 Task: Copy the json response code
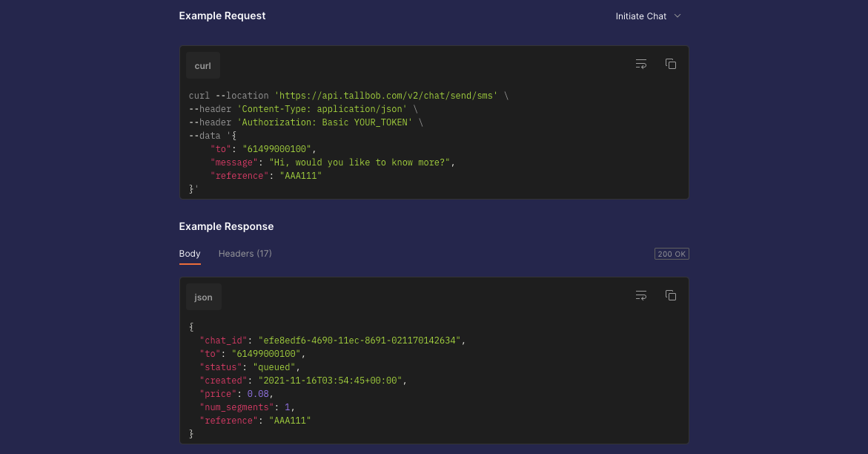point(670,295)
